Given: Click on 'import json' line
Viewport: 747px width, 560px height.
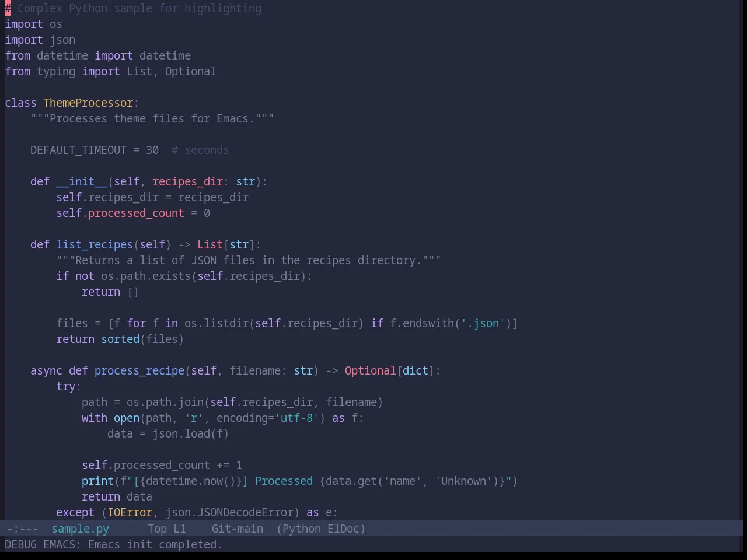Looking at the screenshot, I should coord(40,40).
